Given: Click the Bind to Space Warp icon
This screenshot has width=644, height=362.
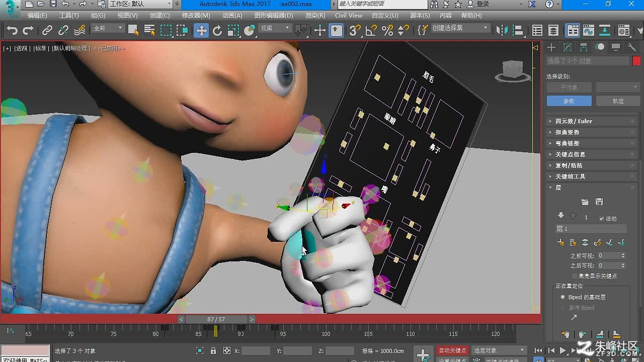Looking at the screenshot, I should point(79,31).
